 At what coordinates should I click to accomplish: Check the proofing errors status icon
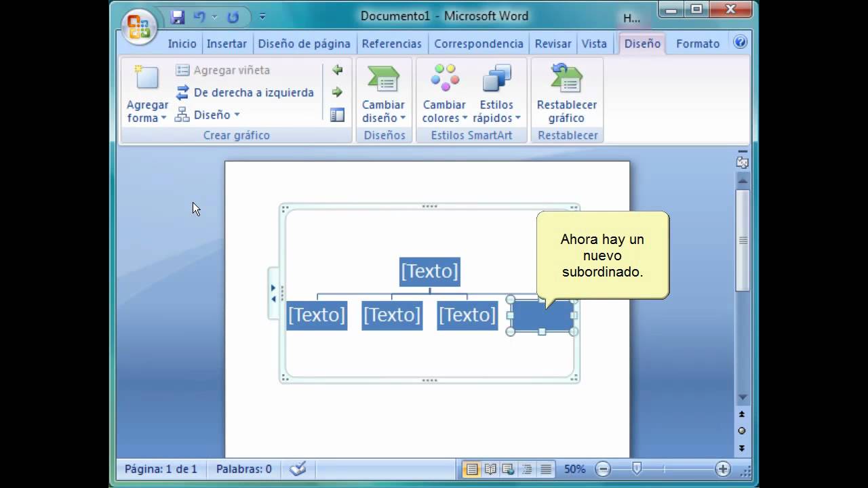coord(298,468)
